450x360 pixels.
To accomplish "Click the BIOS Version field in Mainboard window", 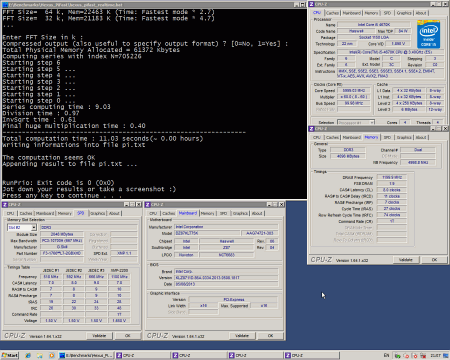I will [226, 277].
